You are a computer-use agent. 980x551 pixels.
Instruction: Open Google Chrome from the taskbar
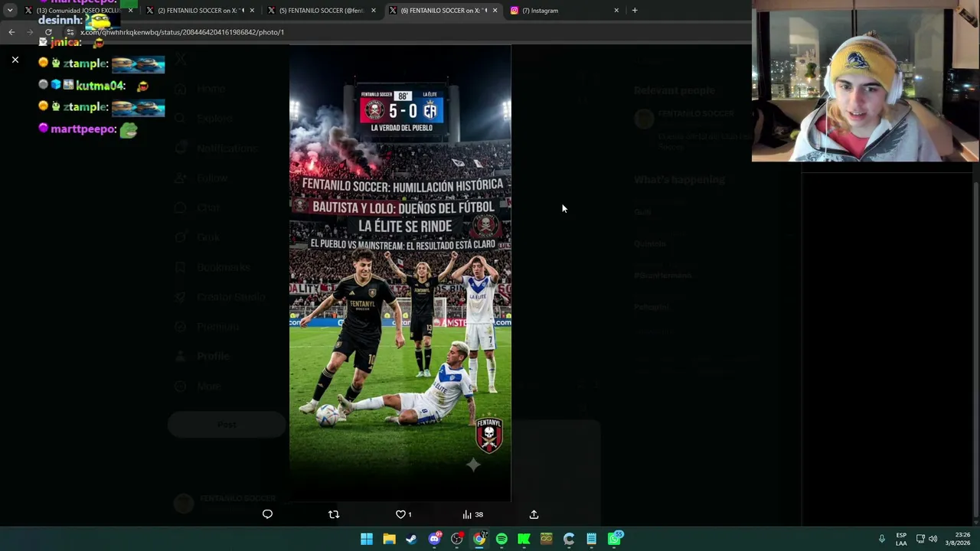479,539
